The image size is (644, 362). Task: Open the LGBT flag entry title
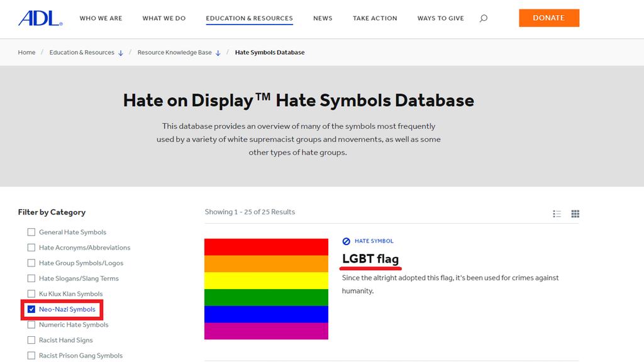370,258
